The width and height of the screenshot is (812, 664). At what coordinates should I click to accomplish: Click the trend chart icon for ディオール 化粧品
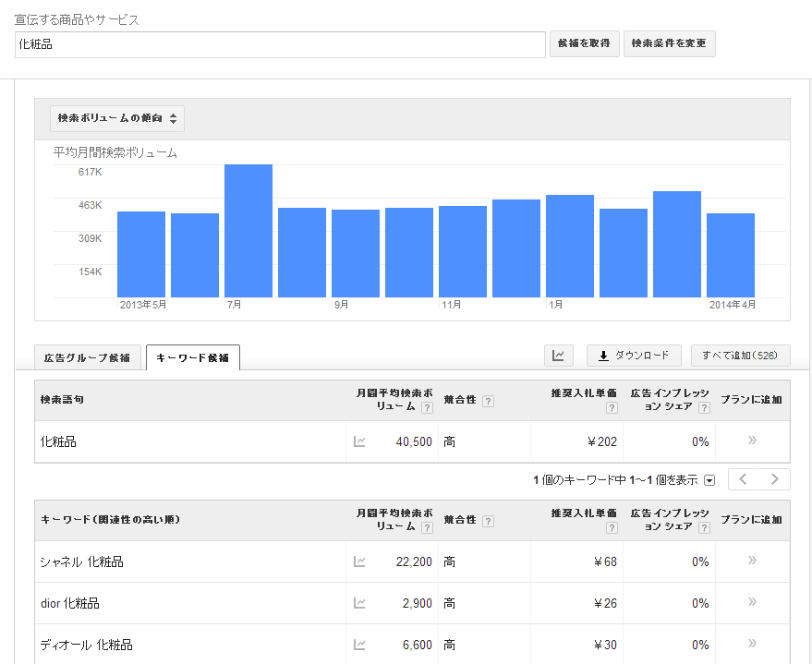(359, 645)
